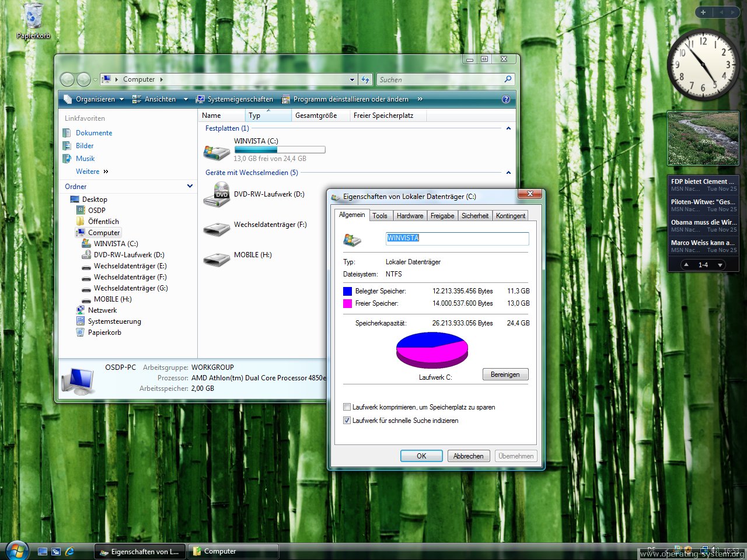Switch to the Hardware tab
This screenshot has height=560, width=747.
tap(410, 216)
